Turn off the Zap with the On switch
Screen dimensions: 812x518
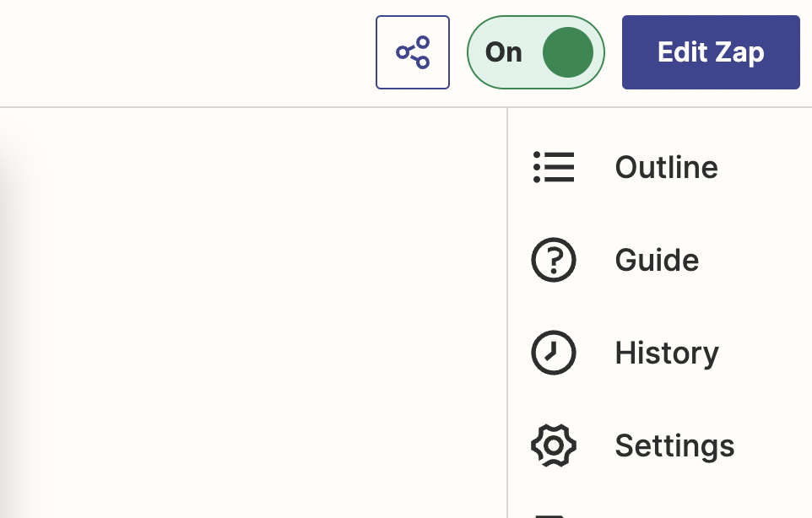(x=535, y=52)
